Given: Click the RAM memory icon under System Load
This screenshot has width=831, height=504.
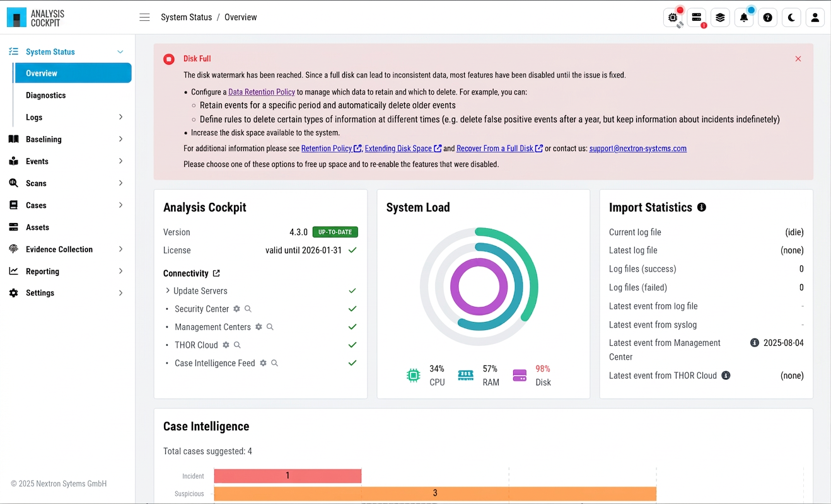Looking at the screenshot, I should point(466,375).
